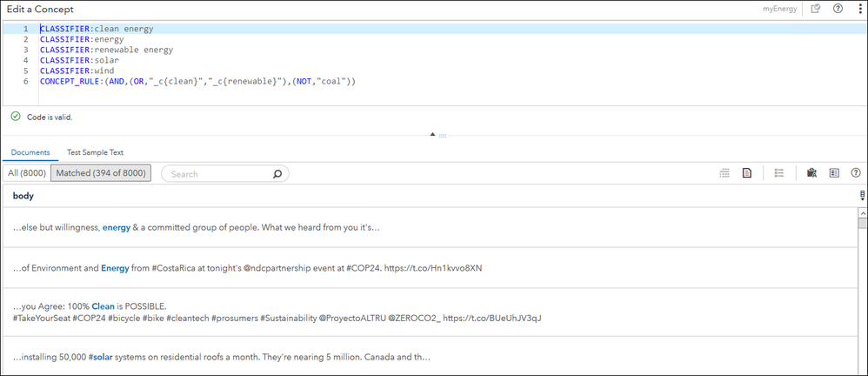This screenshot has height=376, width=868.
Task: Click the validate code icon in header
Action: point(815,9)
